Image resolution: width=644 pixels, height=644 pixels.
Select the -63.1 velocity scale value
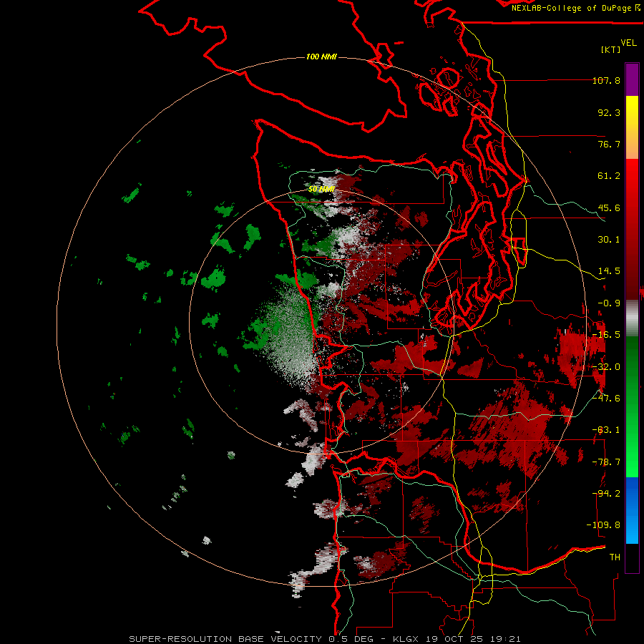point(606,430)
